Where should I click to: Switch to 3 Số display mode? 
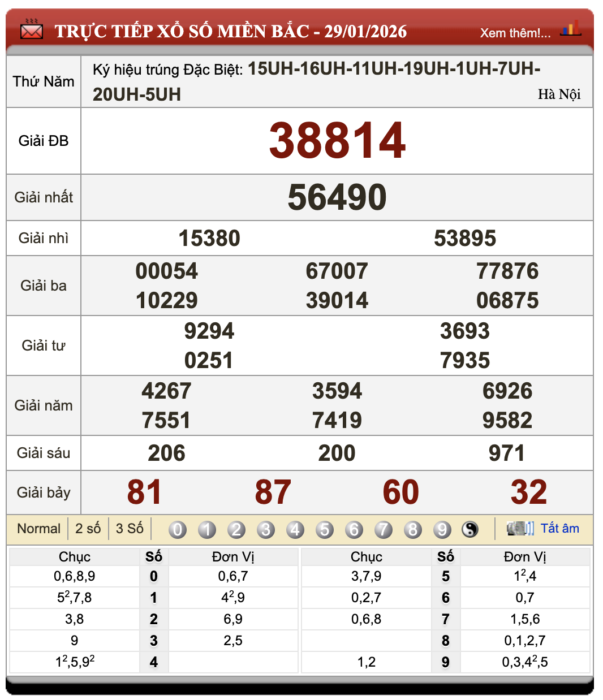pyautogui.click(x=130, y=529)
